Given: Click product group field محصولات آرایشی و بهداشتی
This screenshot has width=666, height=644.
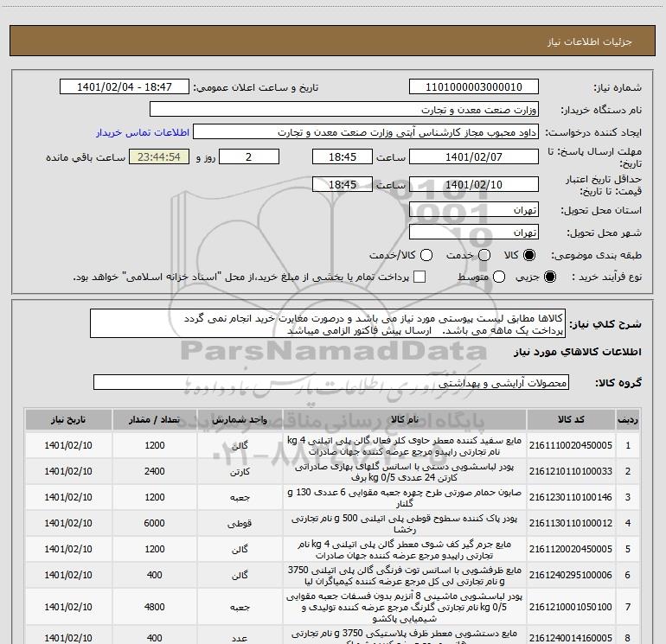Looking at the screenshot, I should [331, 382].
